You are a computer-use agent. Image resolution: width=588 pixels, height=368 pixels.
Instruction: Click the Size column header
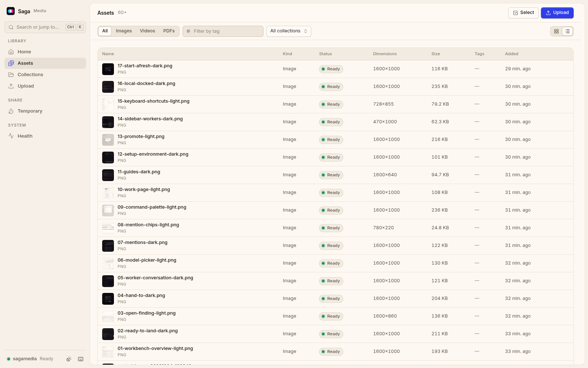tap(435, 54)
